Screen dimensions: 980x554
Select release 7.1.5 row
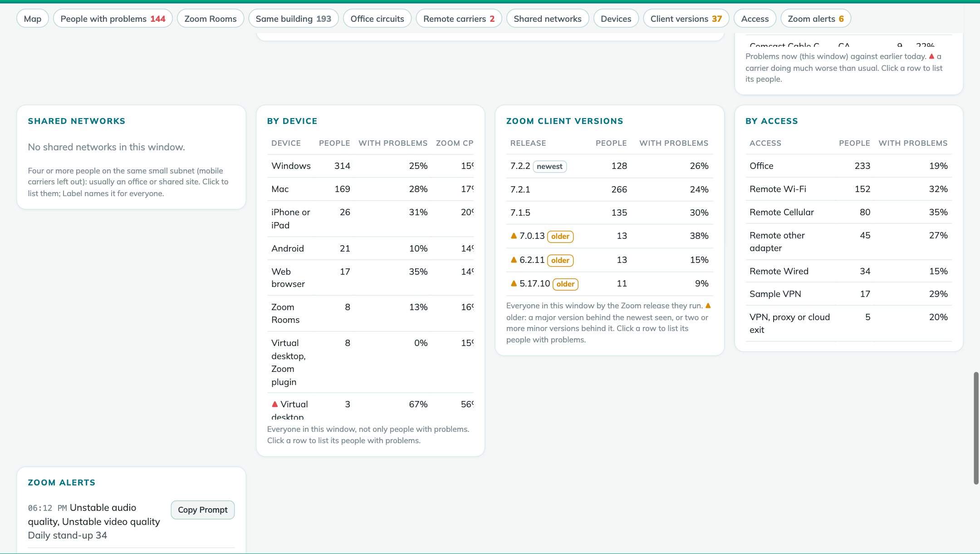pyautogui.click(x=609, y=213)
